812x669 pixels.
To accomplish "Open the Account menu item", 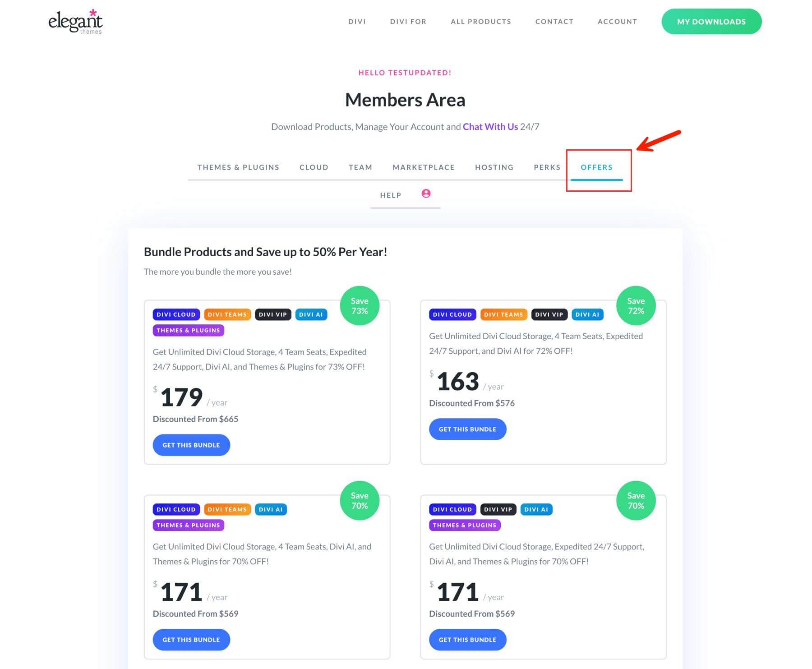I will (618, 21).
